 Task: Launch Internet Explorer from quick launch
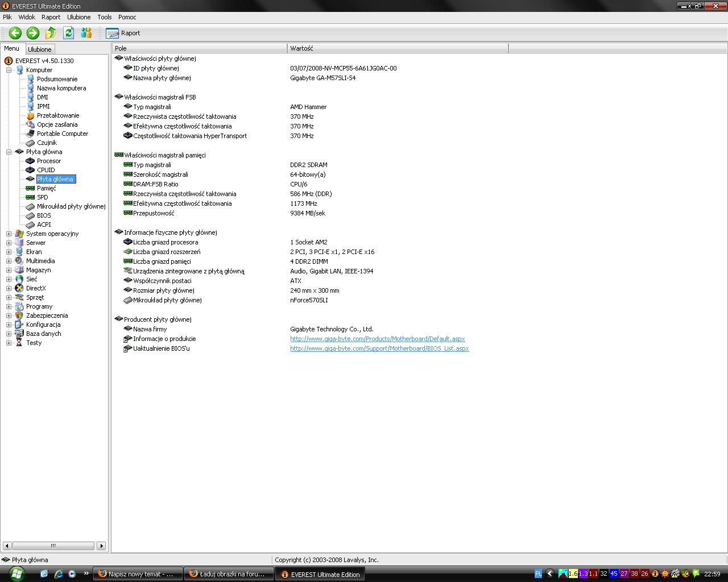[58, 574]
